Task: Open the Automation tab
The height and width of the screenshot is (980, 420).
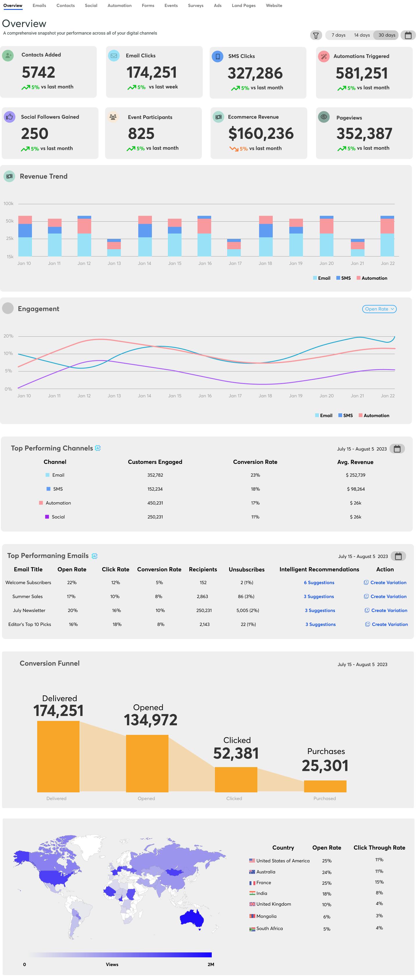Action: [119, 6]
